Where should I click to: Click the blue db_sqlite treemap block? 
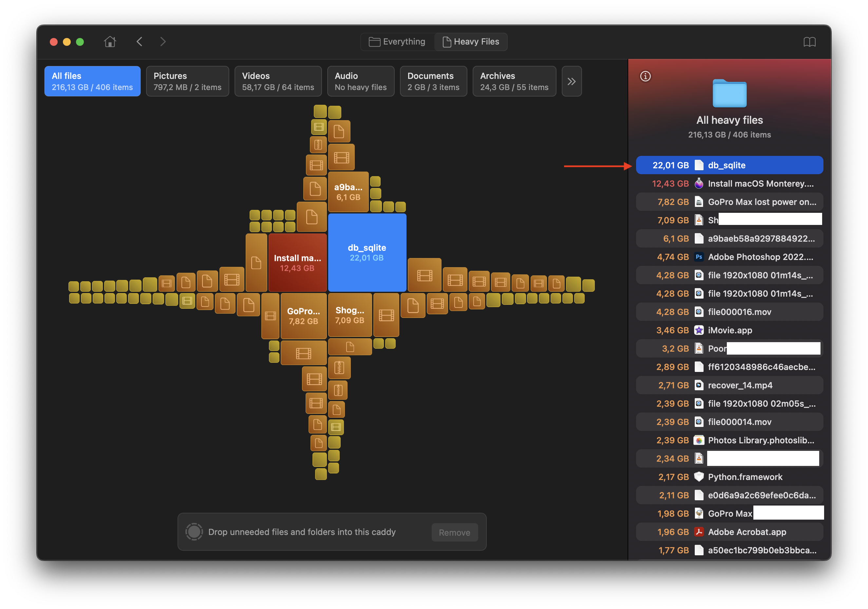(x=367, y=252)
